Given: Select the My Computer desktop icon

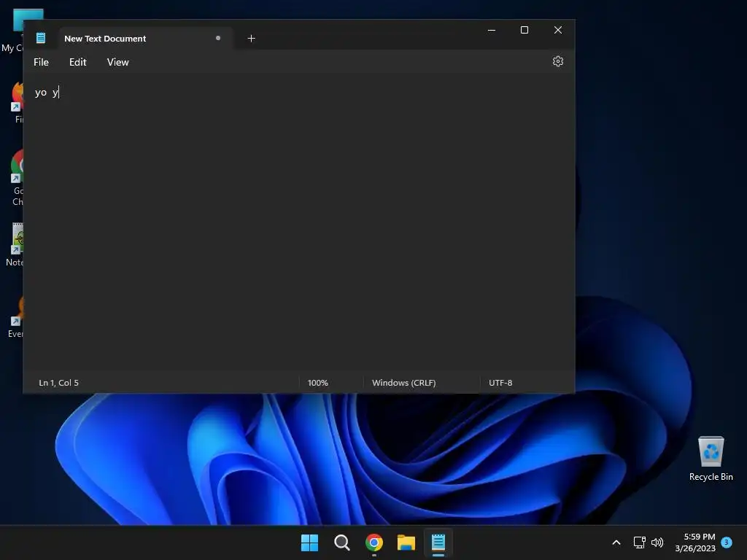Looking at the screenshot, I should pos(15,31).
